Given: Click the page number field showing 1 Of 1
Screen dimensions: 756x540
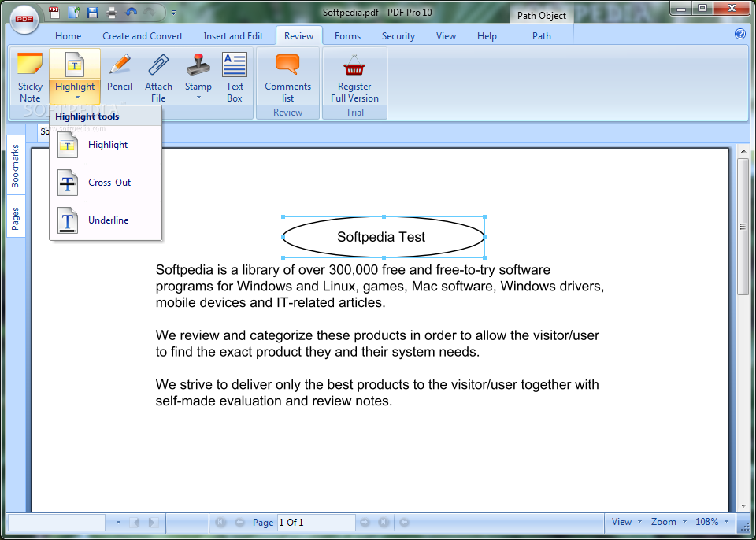Looking at the screenshot, I should [317, 523].
